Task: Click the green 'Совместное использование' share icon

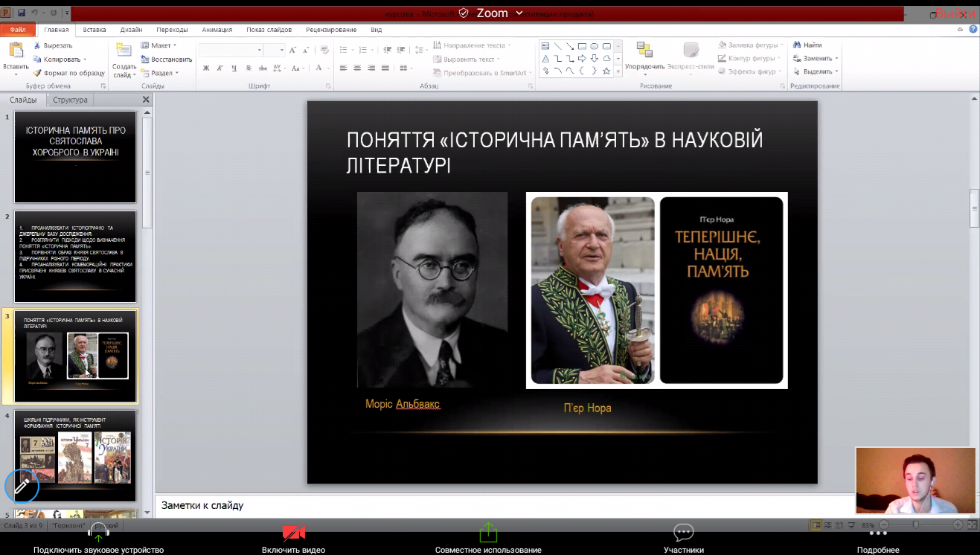Action: pyautogui.click(x=487, y=533)
